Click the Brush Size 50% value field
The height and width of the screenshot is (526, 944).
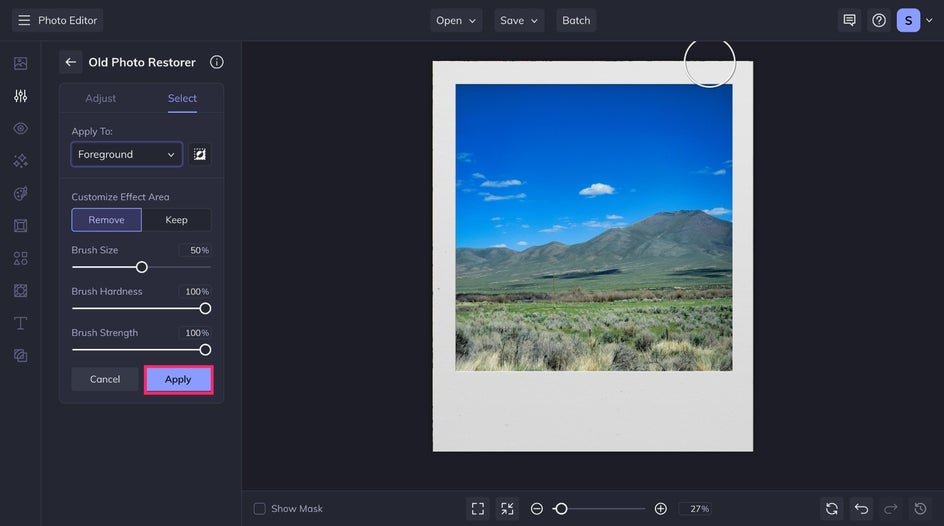pyautogui.click(x=195, y=250)
